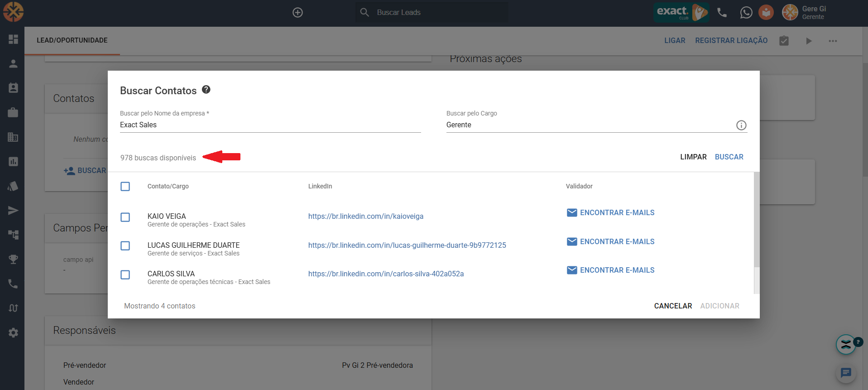Click 'Pv Gi 2 Pré-vendedora' text
The width and height of the screenshot is (868, 390).
tap(377, 366)
